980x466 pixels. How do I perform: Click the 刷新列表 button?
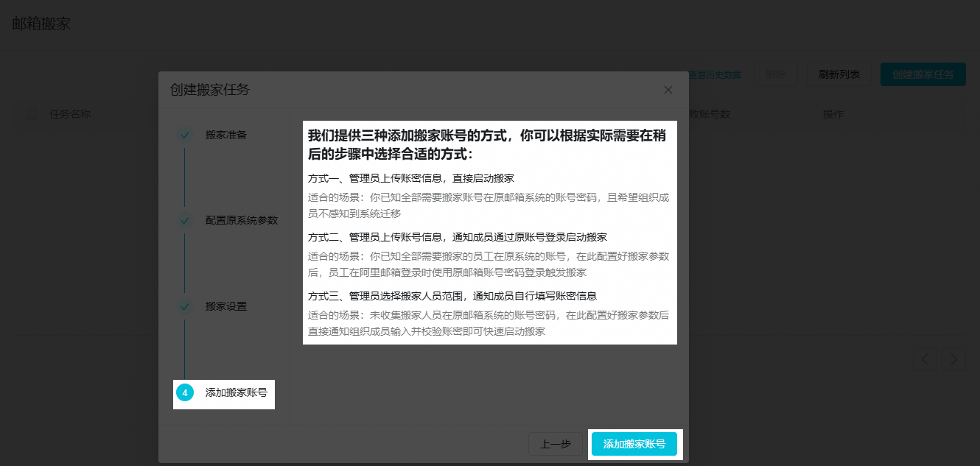839,74
